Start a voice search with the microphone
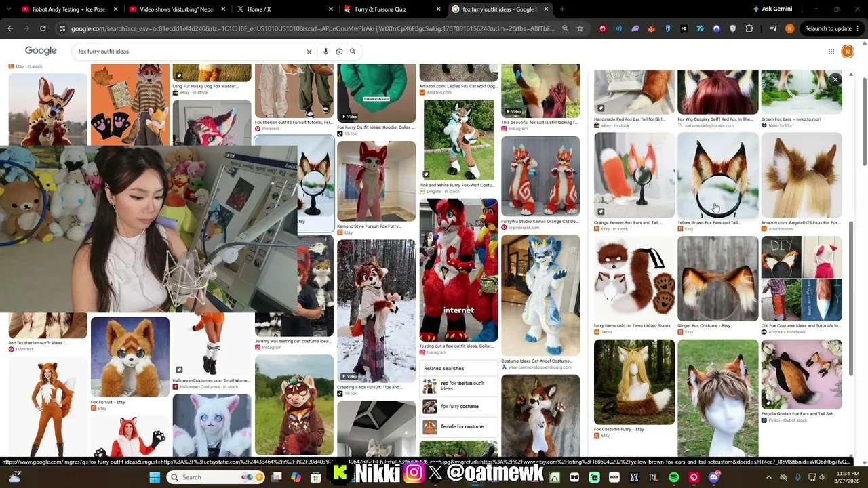 coord(325,52)
